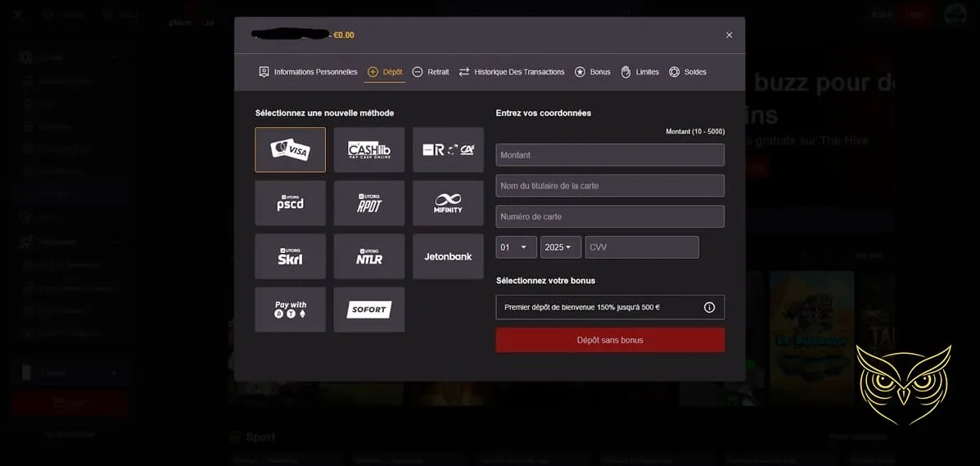This screenshot has width=980, height=466.
Task: Select Pay with crypto tile
Action: tap(290, 310)
